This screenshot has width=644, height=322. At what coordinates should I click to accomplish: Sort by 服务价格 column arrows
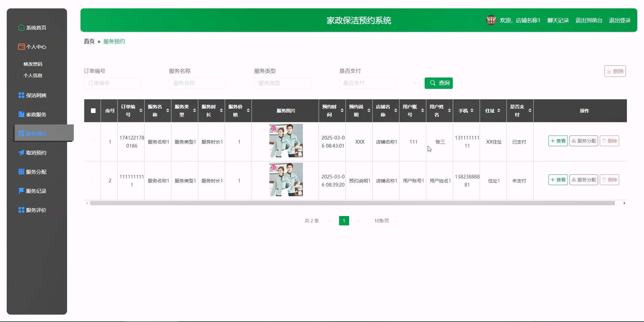coord(248,111)
